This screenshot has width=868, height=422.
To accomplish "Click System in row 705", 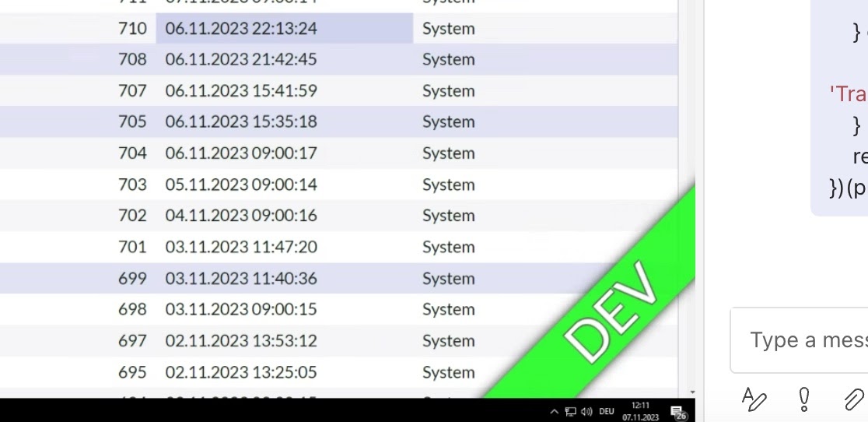I will coord(449,121).
